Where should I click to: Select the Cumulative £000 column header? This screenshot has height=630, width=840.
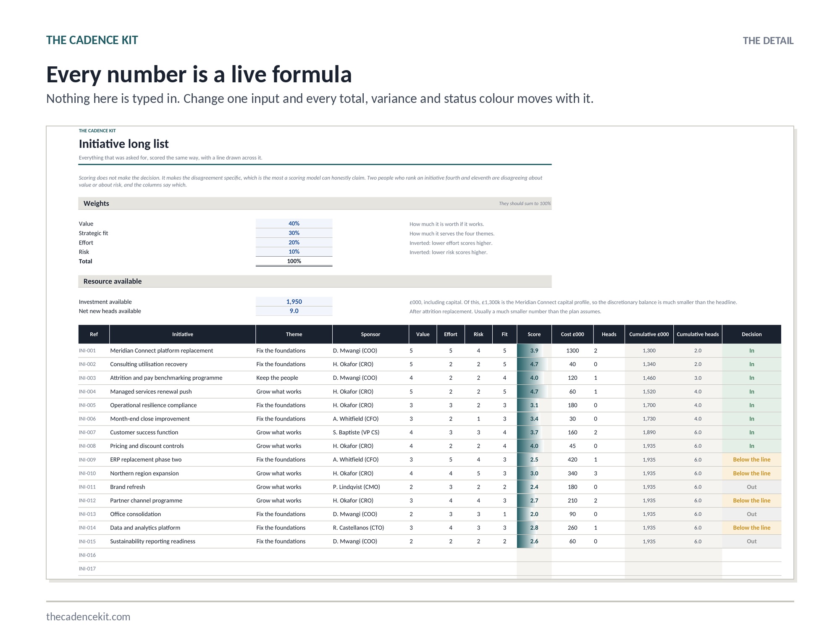pyautogui.click(x=649, y=334)
